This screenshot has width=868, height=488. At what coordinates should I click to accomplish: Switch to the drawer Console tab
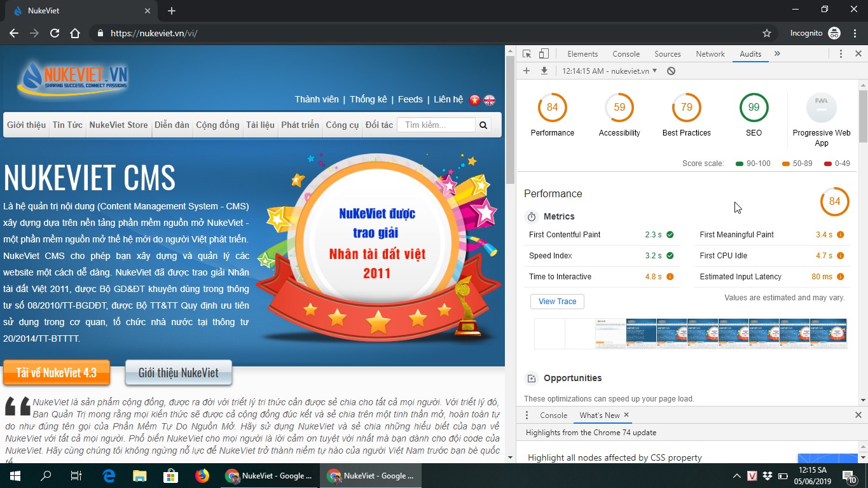point(553,415)
